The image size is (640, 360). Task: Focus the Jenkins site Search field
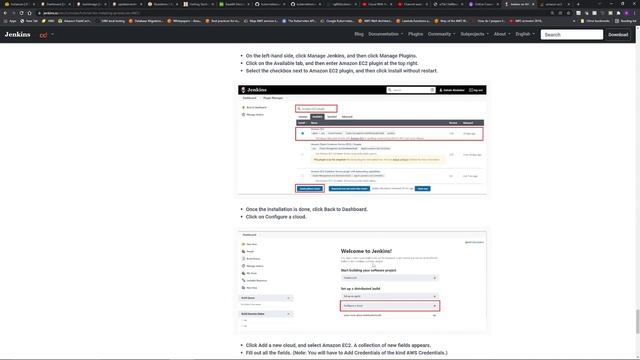571,35
